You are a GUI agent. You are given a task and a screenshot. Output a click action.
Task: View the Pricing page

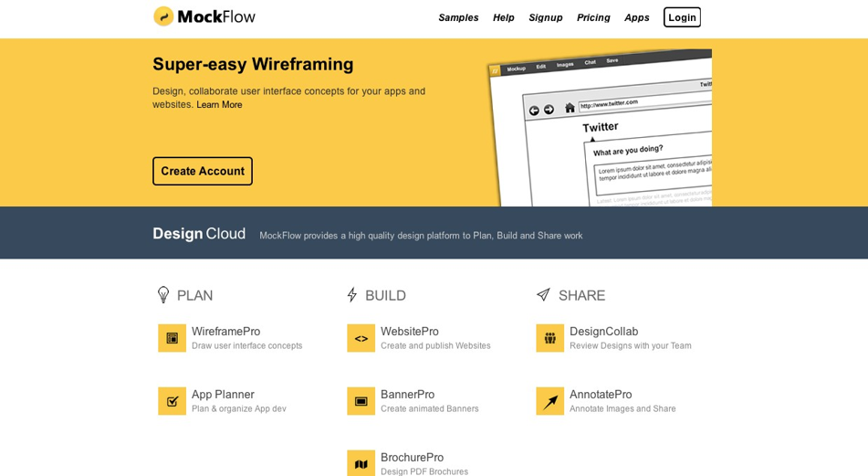(593, 17)
